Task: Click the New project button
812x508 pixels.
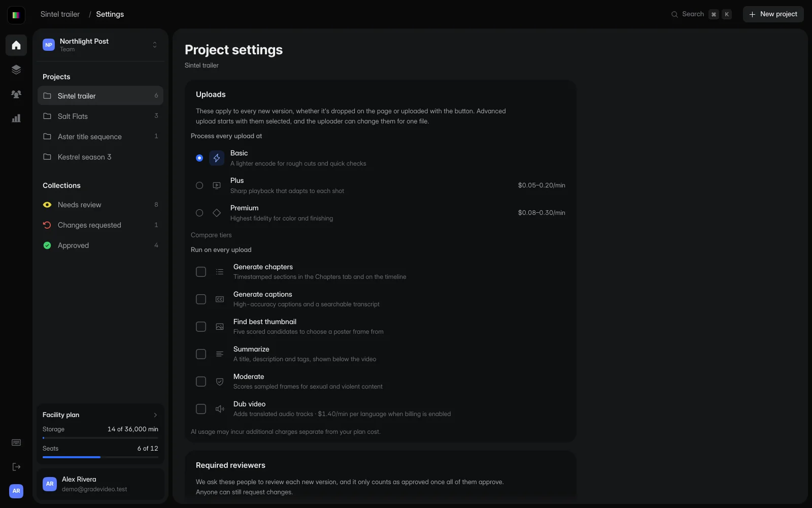Action: 773,14
